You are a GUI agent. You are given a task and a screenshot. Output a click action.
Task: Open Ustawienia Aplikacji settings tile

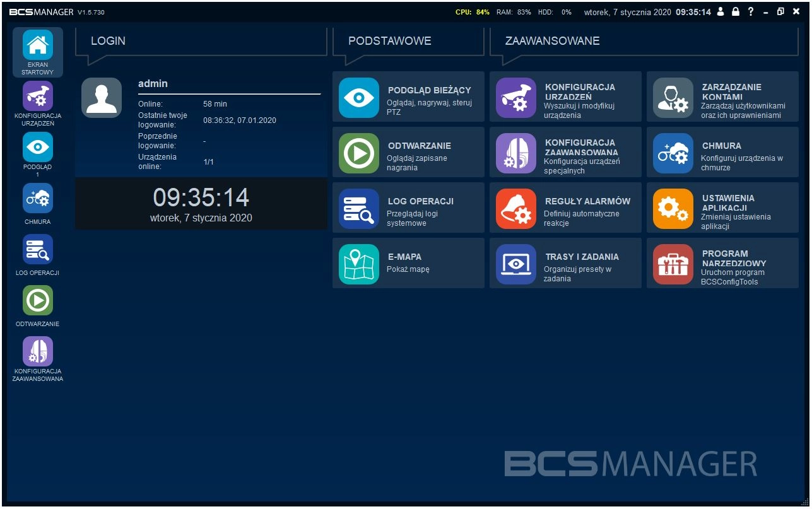[x=722, y=208]
